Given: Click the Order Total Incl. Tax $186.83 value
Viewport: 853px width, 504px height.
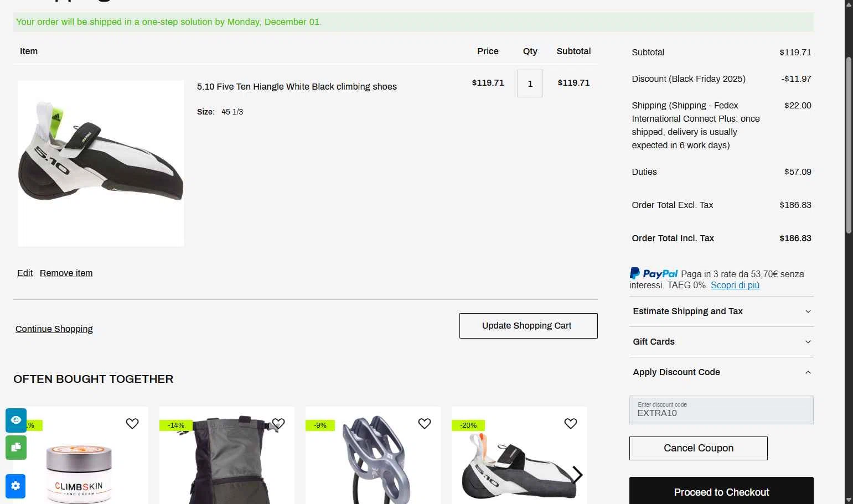Looking at the screenshot, I should click(795, 238).
